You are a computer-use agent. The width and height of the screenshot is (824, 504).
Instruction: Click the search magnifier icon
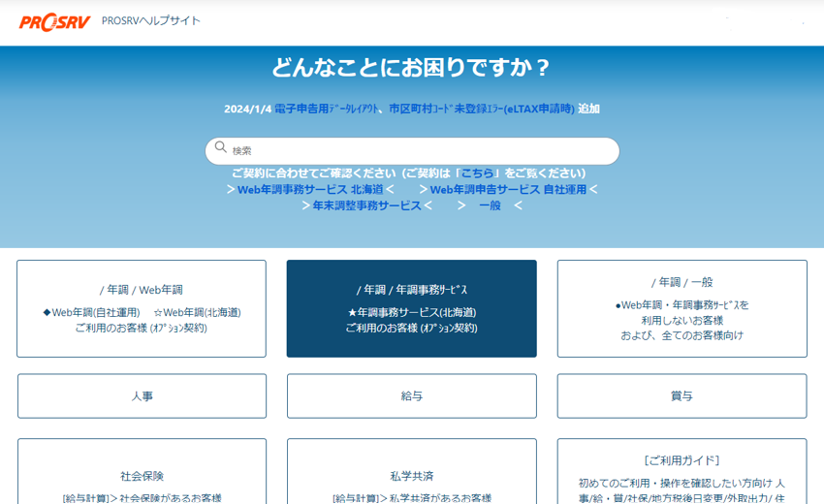point(221,147)
